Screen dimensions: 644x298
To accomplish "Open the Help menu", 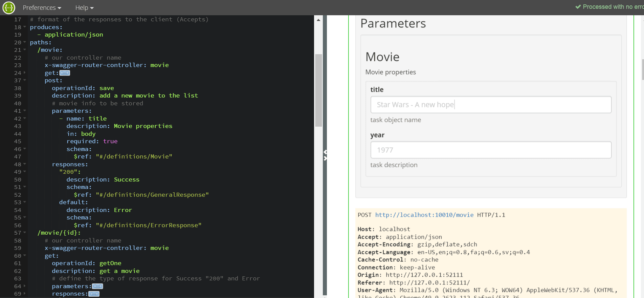I will (84, 7).
